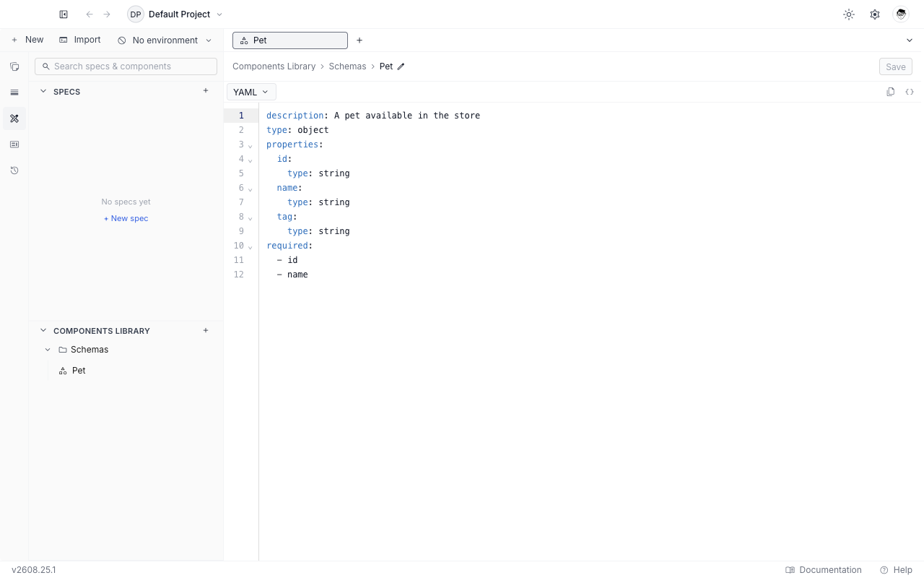Open API design sidebar icon
924x578 pixels.
tap(14, 118)
